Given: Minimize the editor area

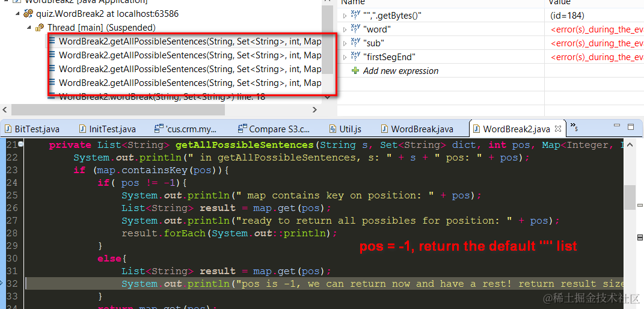Looking at the screenshot, I should tap(616, 125).
